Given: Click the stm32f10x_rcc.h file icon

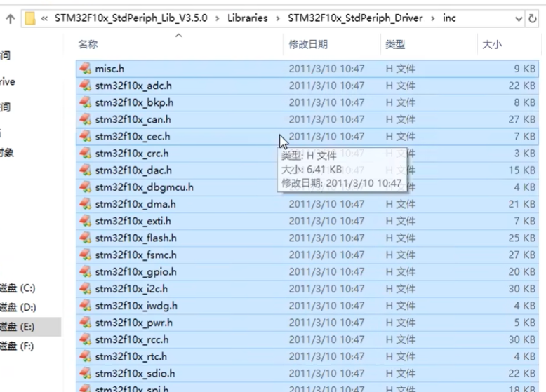Looking at the screenshot, I should (x=85, y=339).
